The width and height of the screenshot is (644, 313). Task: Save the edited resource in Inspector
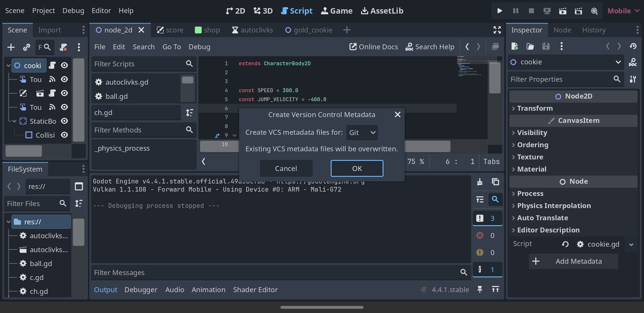click(x=546, y=46)
